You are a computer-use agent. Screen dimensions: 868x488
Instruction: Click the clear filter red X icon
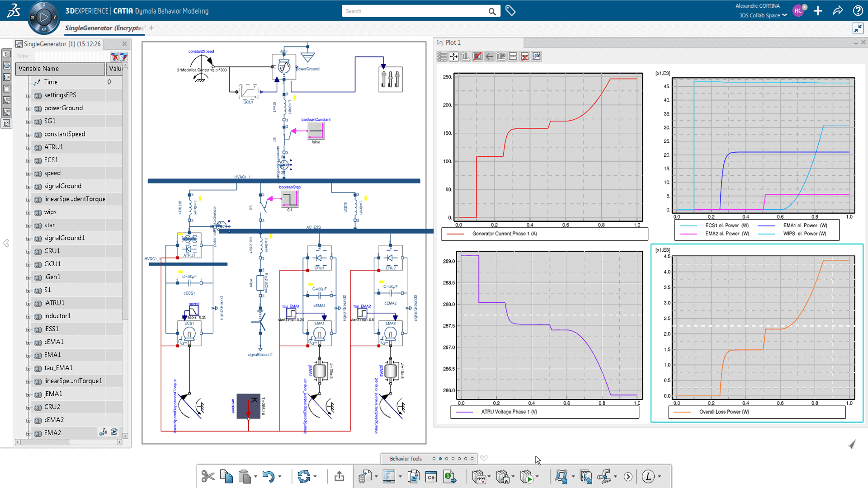click(x=114, y=56)
